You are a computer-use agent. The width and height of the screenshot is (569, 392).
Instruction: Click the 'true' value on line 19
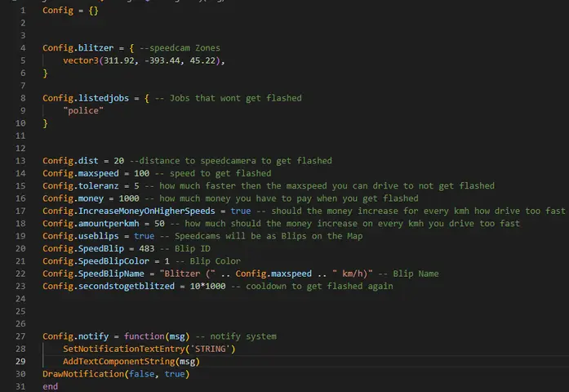[144, 236]
